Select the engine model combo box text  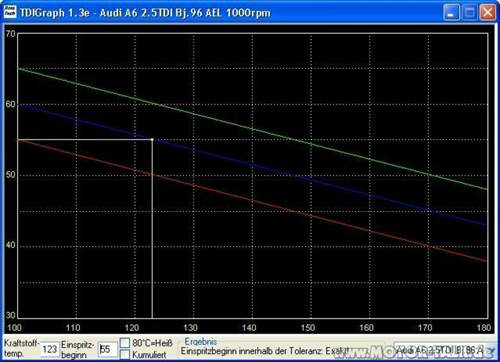(x=440, y=350)
